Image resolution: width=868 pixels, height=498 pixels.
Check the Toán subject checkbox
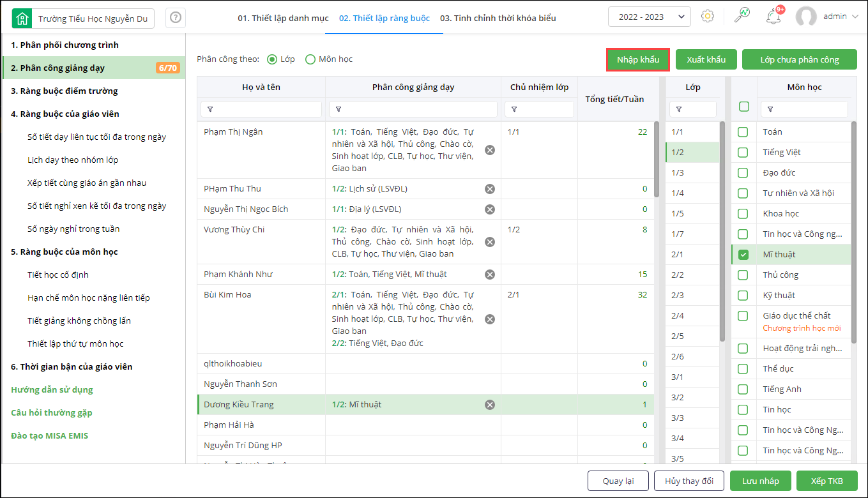[743, 132]
